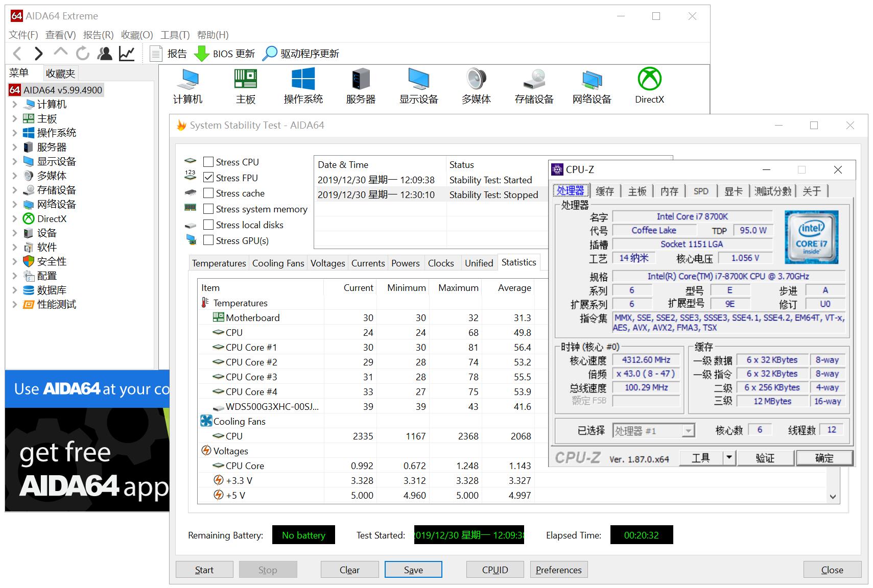Click the flame icon in Stability Test title
The image size is (873, 588).
point(181,125)
